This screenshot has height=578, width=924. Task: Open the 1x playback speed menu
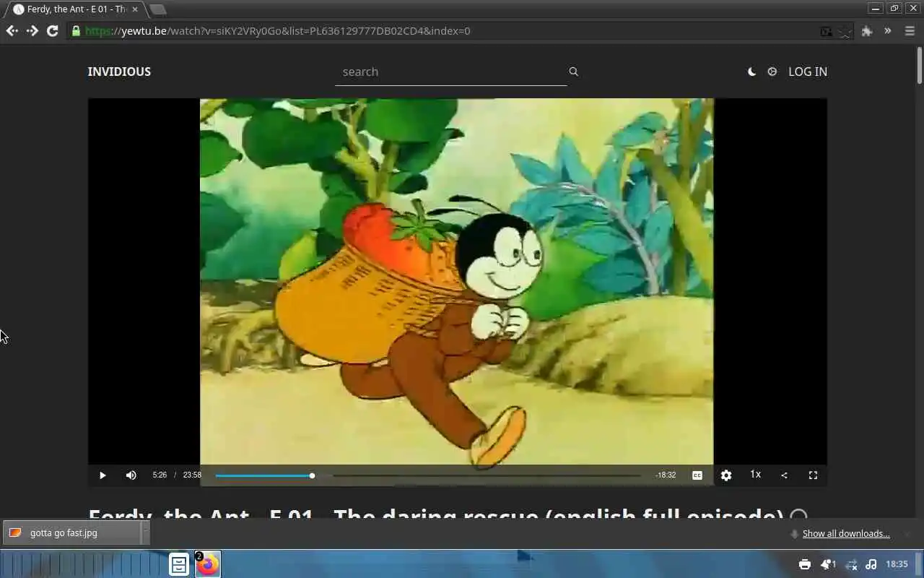[755, 475]
